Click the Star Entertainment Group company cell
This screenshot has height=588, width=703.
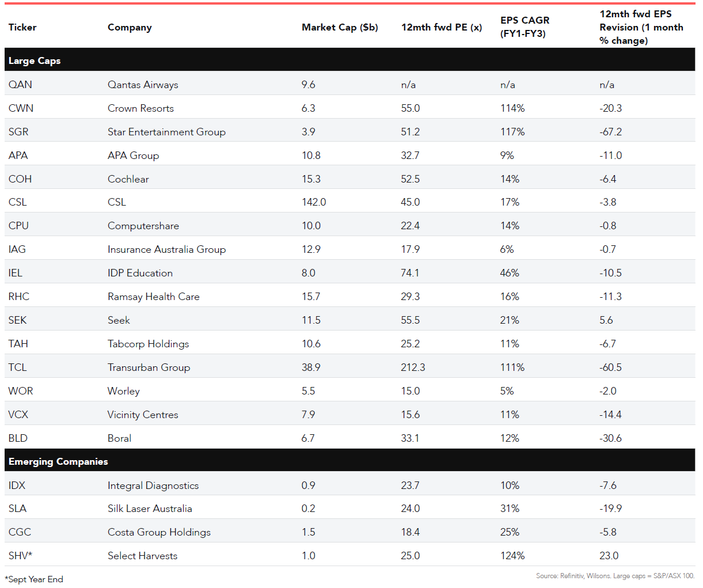click(166, 132)
